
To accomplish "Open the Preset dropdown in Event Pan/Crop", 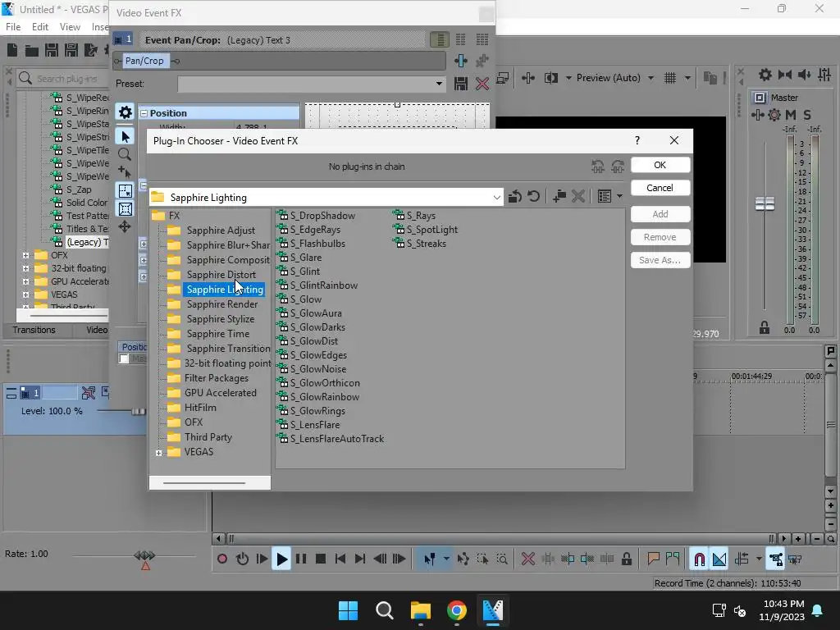I will [439, 84].
